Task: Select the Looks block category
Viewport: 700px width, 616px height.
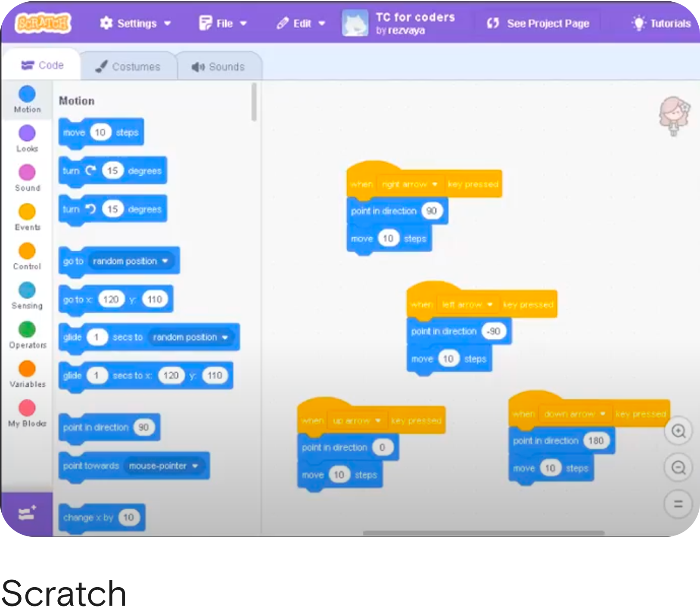Action: (x=27, y=139)
